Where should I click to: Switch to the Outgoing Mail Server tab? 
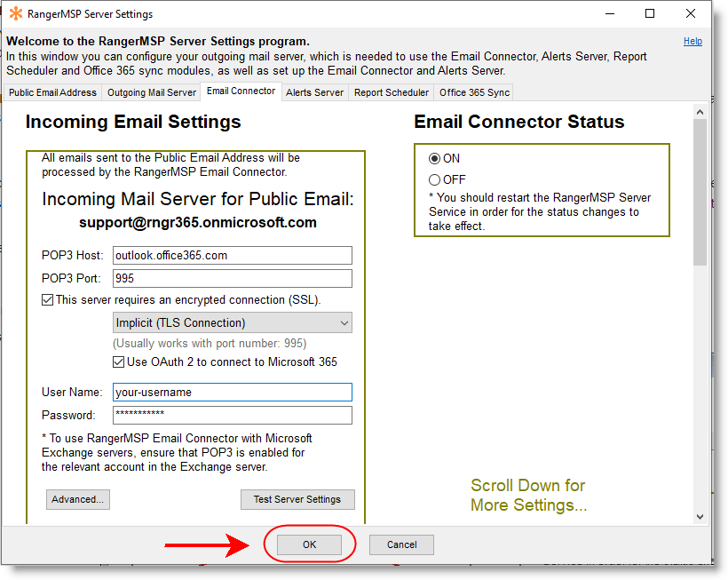point(152,92)
